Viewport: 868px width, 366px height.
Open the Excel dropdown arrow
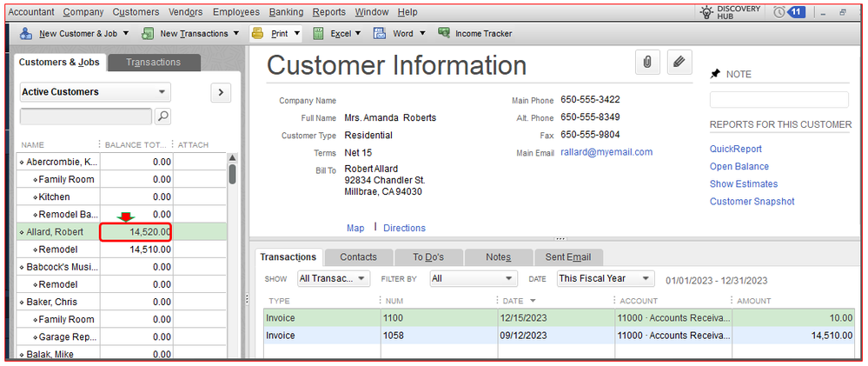tap(358, 34)
